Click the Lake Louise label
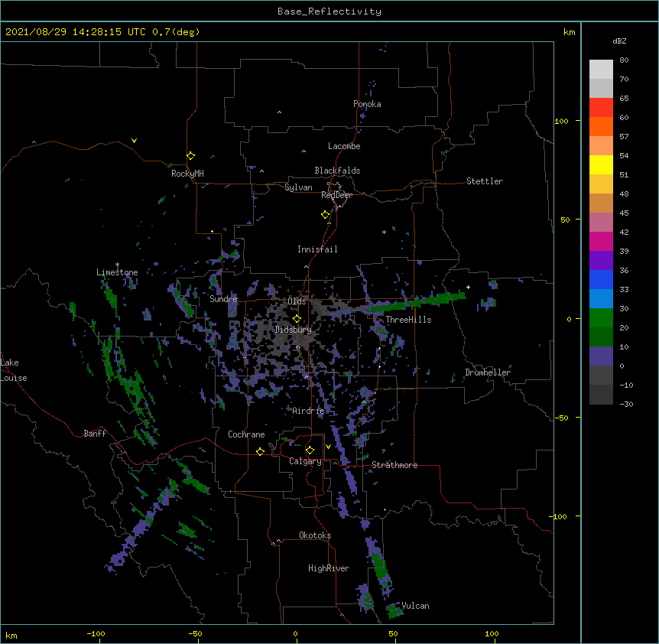659x644 pixels. tap(14, 370)
